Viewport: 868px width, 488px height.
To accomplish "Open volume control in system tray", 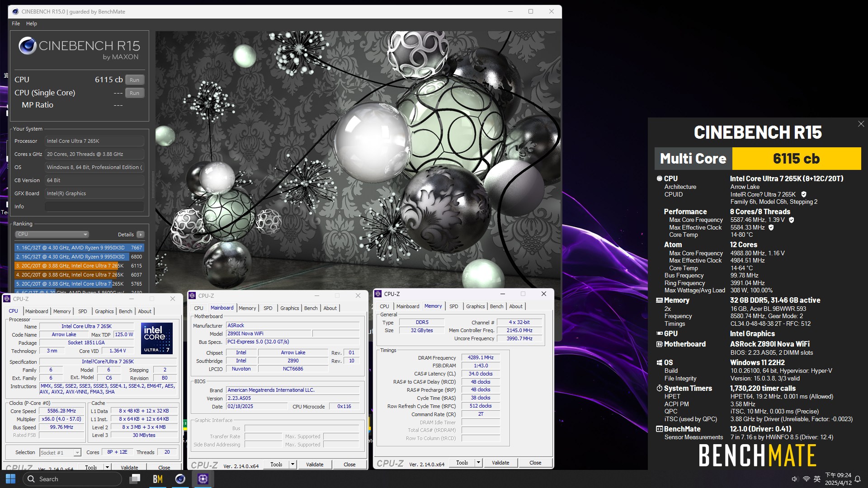I will [795, 479].
